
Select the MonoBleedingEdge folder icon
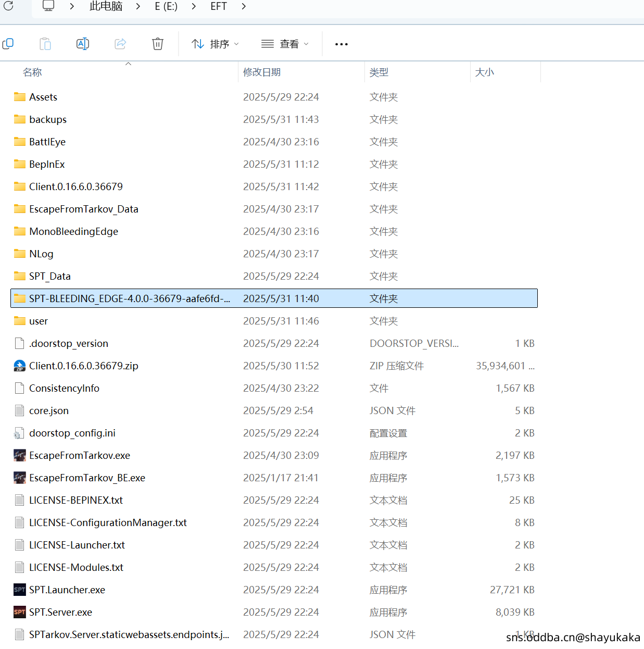click(20, 231)
